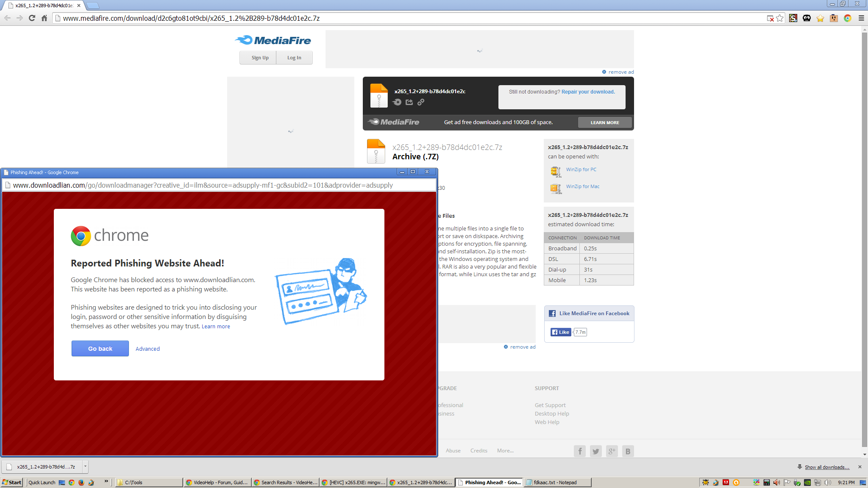Click the Advanced link on warning
Screen dimensions: 868x488
pyautogui.click(x=147, y=349)
